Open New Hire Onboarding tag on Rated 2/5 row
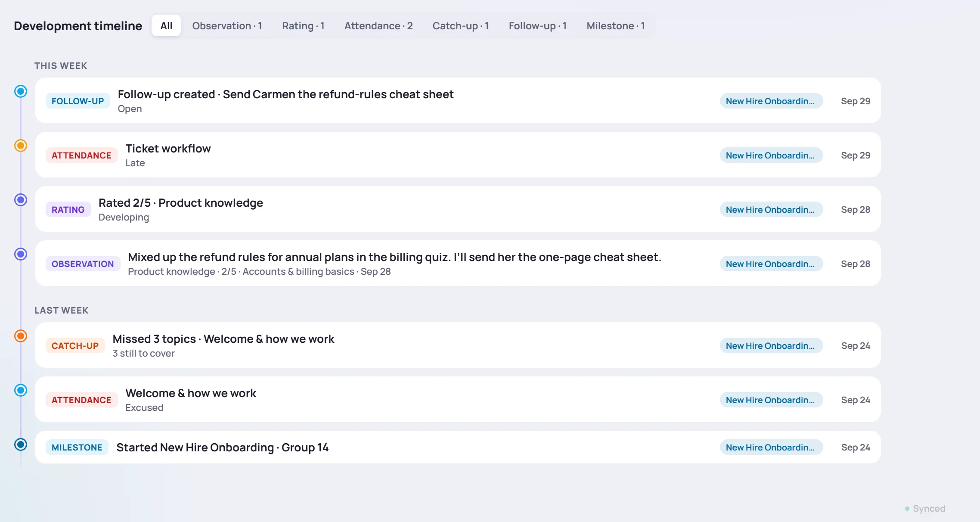980x522 pixels. click(x=771, y=210)
